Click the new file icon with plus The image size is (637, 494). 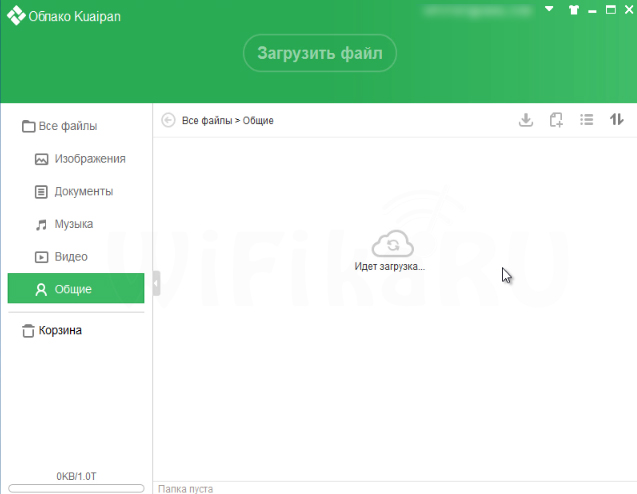(x=556, y=120)
